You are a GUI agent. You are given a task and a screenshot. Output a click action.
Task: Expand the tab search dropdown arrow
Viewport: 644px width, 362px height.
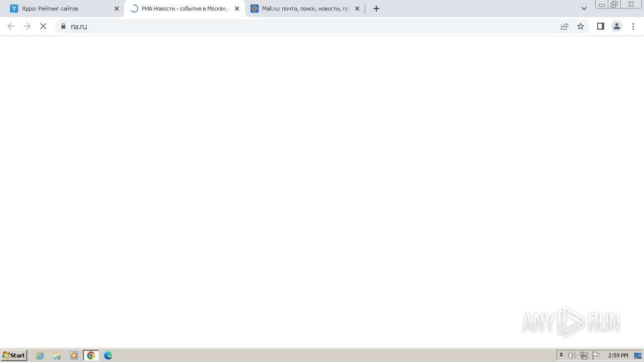(584, 9)
